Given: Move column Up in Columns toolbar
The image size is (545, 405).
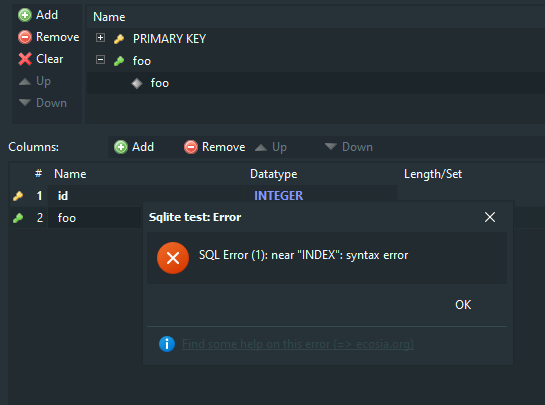Looking at the screenshot, I should point(271,147).
